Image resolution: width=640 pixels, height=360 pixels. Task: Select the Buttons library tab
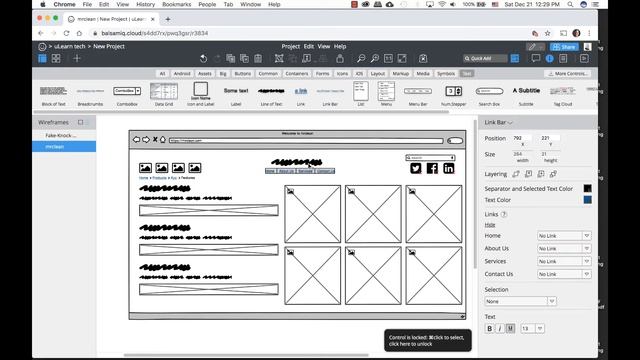tap(242, 73)
